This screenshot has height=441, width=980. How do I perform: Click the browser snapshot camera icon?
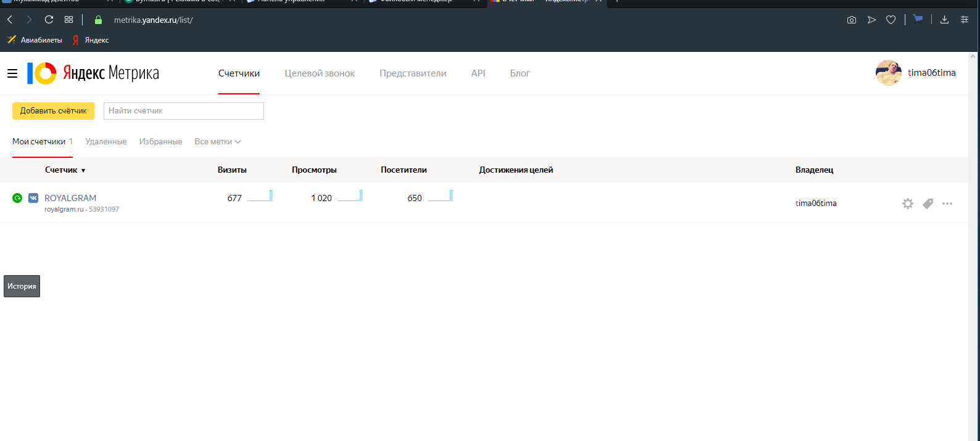tap(851, 20)
